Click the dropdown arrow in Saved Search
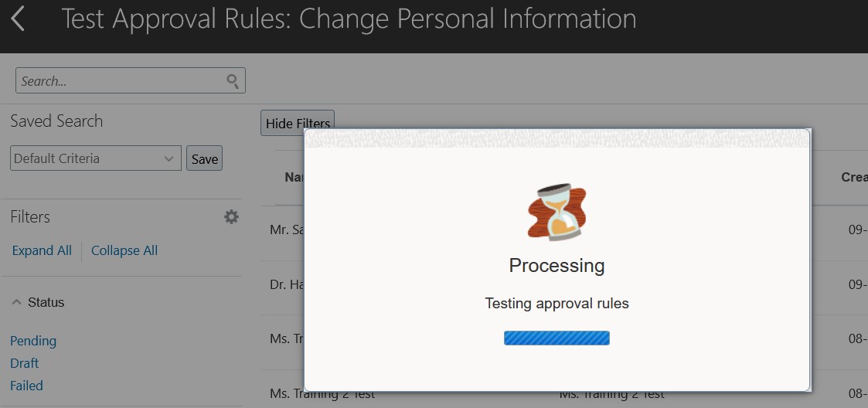Image resolution: width=868 pixels, height=408 pixels. tap(168, 159)
